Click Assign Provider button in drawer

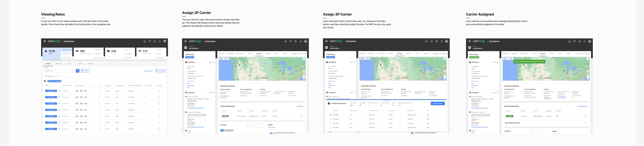coord(438,103)
